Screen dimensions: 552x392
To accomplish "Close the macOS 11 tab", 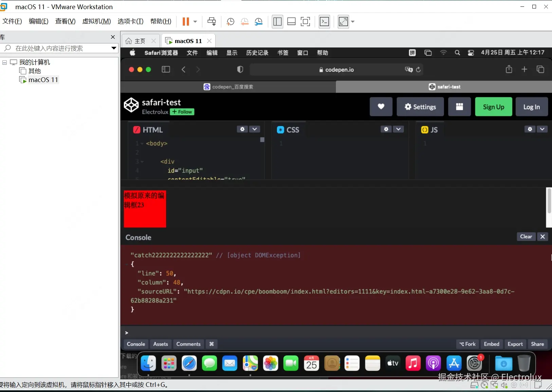I will [x=209, y=41].
